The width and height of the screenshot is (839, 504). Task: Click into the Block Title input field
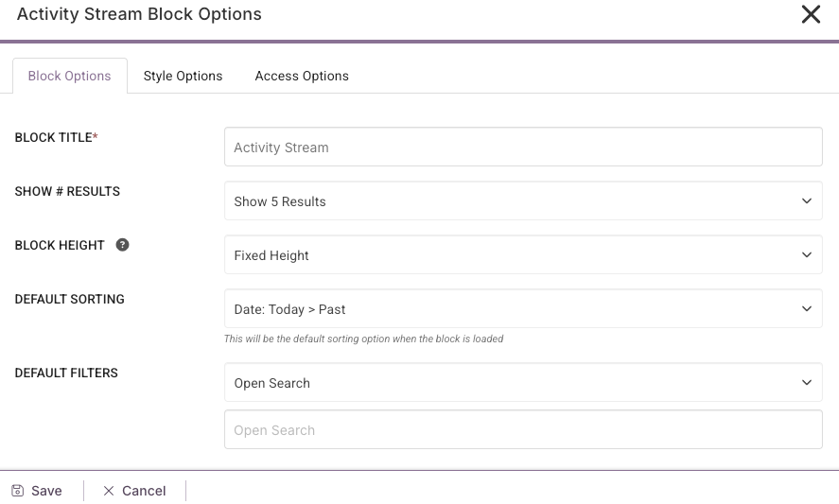[x=522, y=148]
